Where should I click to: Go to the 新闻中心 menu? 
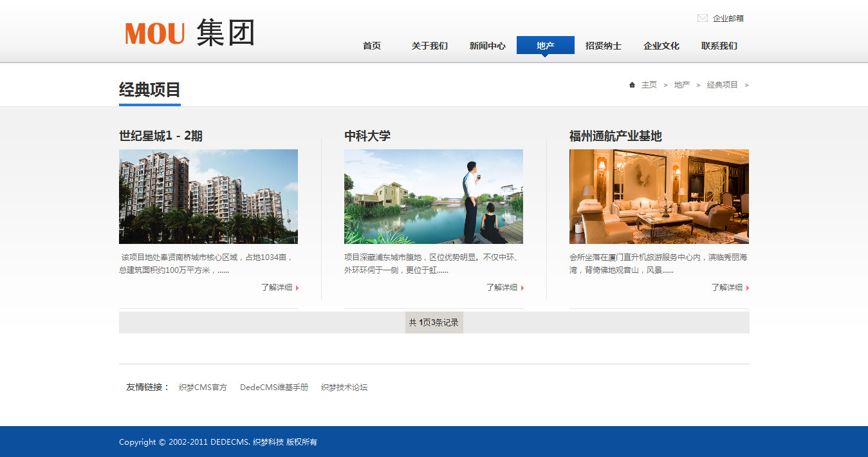click(488, 46)
